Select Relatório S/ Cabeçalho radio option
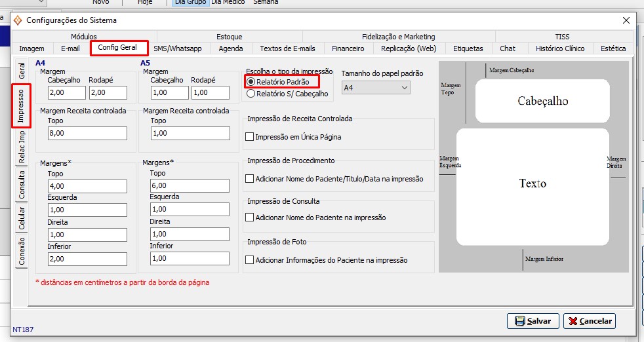Screen dimensions: 644x342 [x=251, y=94]
